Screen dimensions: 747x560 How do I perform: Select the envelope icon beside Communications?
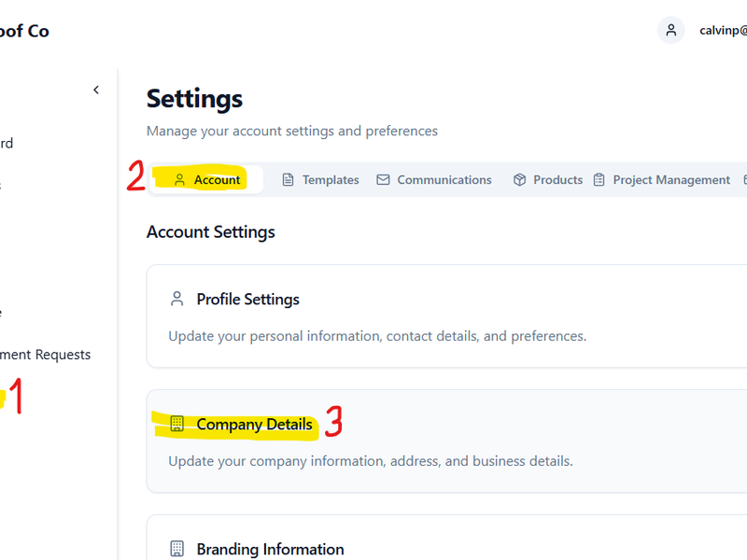tap(382, 179)
